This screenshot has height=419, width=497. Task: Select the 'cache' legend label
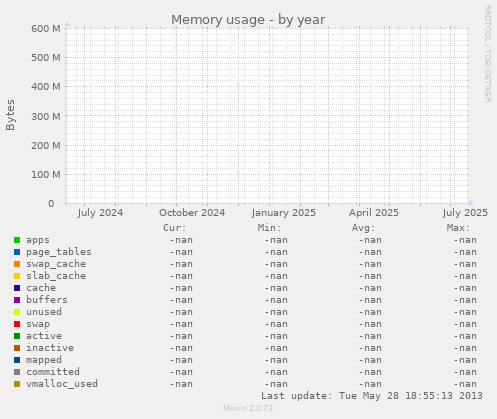tap(41, 288)
